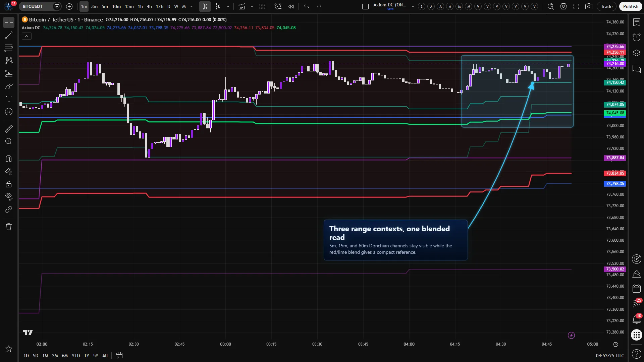Image resolution: width=644 pixels, height=362 pixels.
Task: Open the go to date calendar
Action: [x=119, y=356]
